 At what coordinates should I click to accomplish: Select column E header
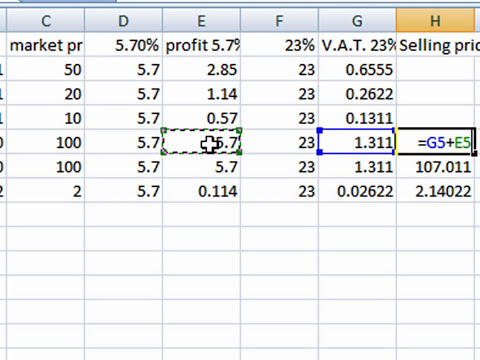(201, 21)
